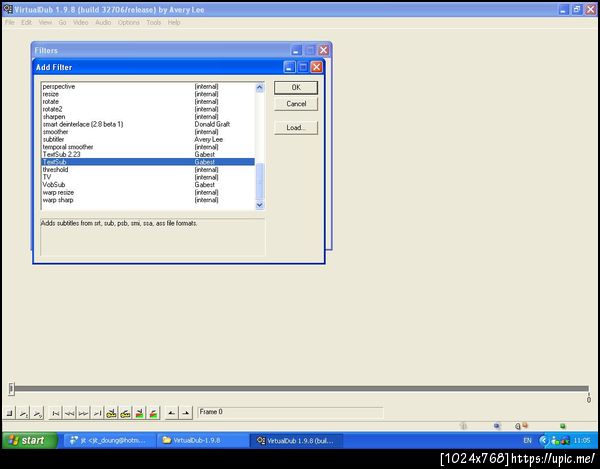
Task: Select the rotate2 filter
Action: pyautogui.click(x=148, y=109)
